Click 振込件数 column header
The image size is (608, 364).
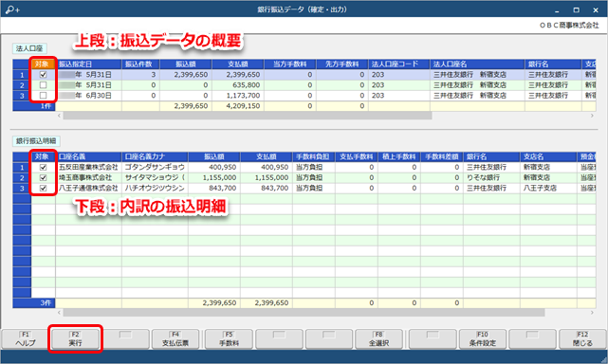[x=140, y=64]
